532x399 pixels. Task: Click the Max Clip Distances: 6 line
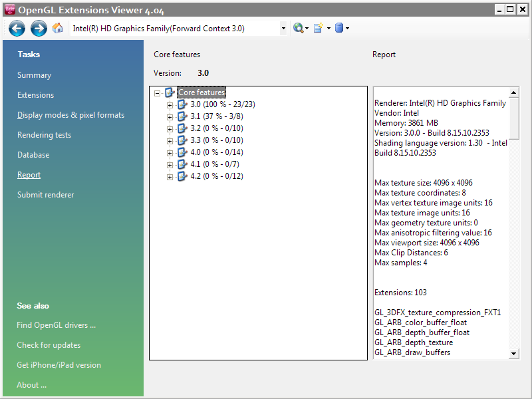click(411, 253)
